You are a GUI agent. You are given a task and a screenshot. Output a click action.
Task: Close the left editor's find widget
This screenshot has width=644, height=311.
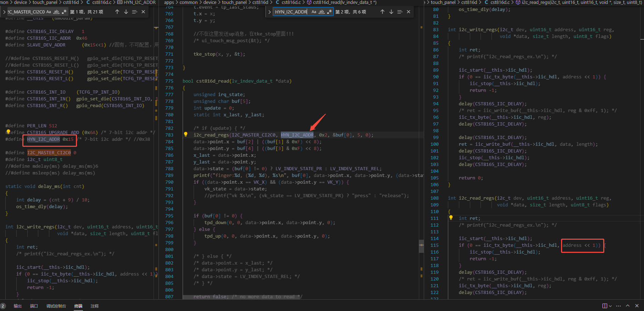coord(143,12)
